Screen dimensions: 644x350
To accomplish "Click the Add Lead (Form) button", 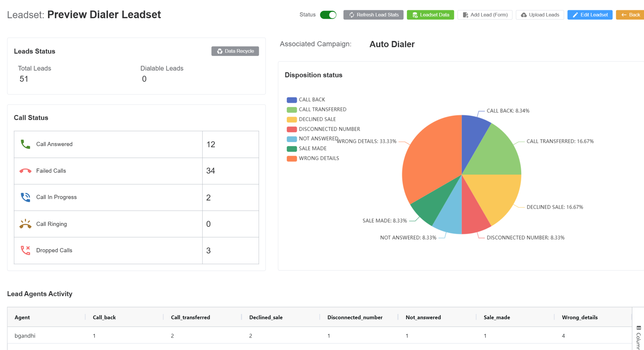I will point(485,15).
